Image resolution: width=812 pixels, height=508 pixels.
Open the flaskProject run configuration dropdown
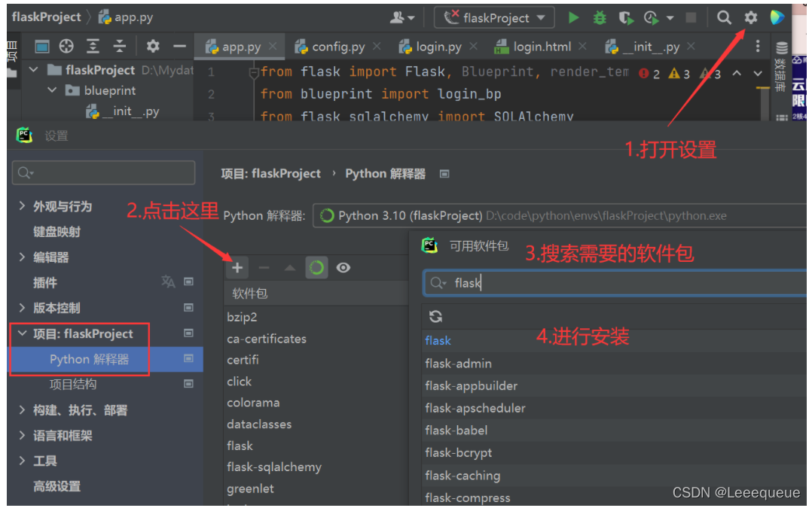tap(495, 18)
